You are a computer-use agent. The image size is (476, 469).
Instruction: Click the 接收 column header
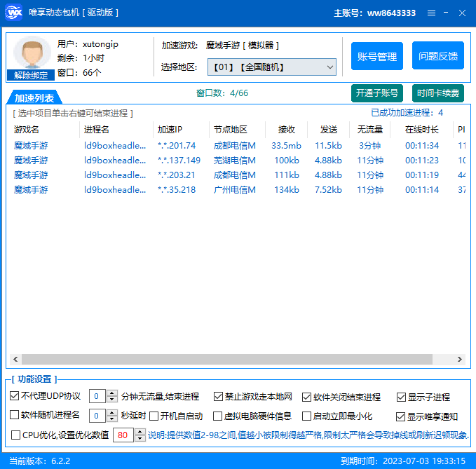tap(286, 130)
